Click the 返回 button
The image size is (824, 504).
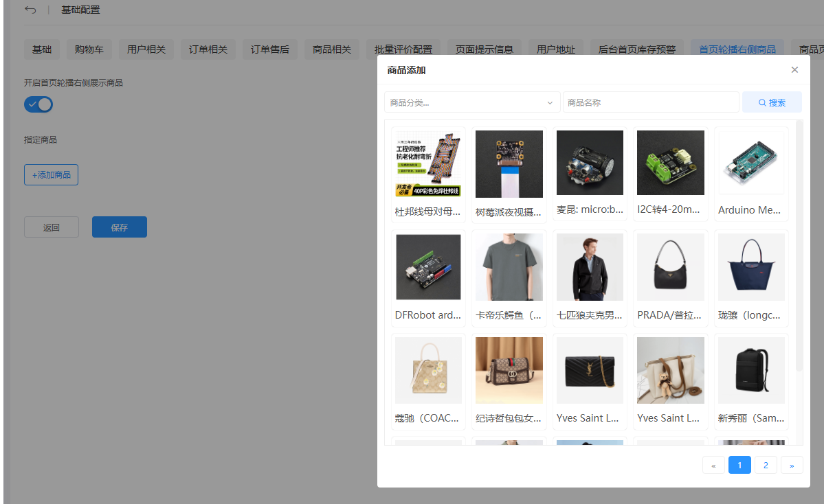coord(51,227)
